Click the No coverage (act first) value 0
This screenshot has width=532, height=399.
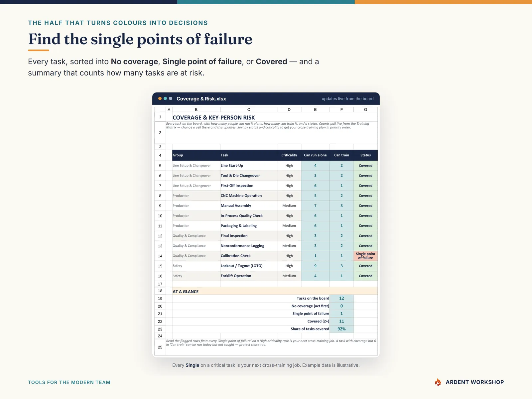coord(341,306)
